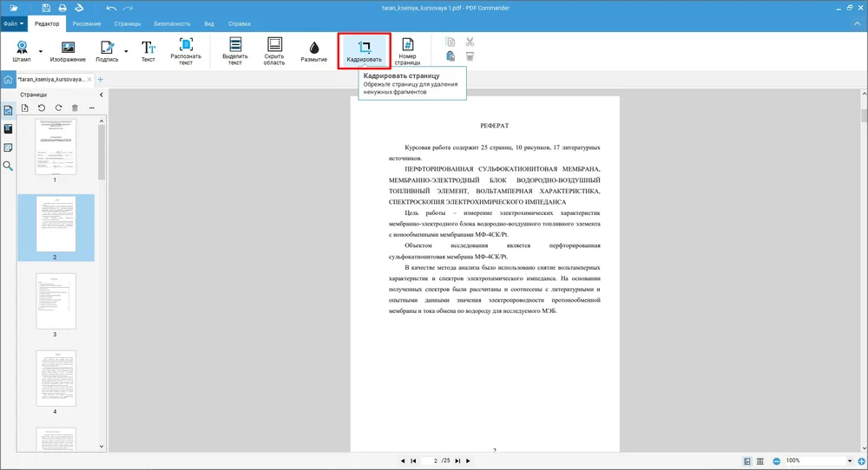Screen dimensions: 868x470
Task: Open the Страницы ribbon tab
Action: (128, 23)
